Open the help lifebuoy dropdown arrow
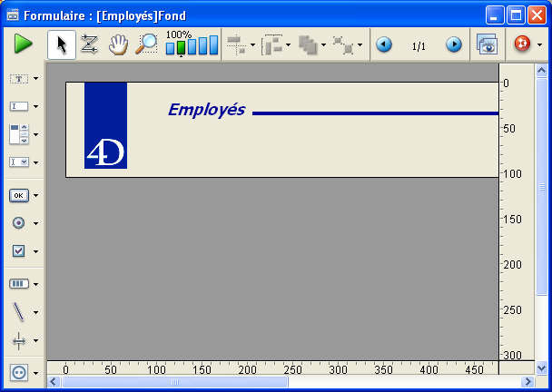This screenshot has width=552, height=392. point(540,45)
